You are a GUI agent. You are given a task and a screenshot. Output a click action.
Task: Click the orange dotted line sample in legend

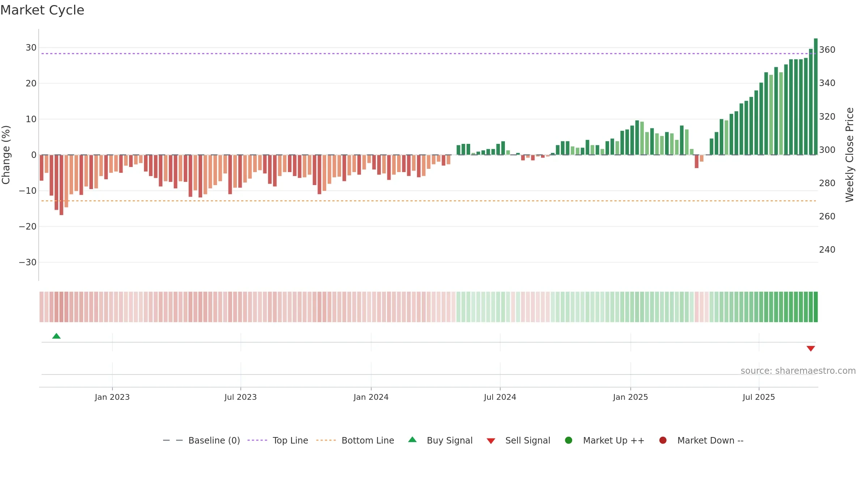pos(326,440)
